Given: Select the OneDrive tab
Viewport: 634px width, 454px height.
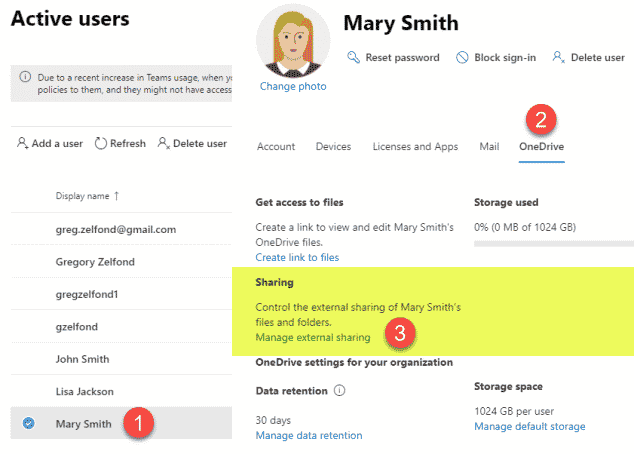Looking at the screenshot, I should click(x=541, y=146).
